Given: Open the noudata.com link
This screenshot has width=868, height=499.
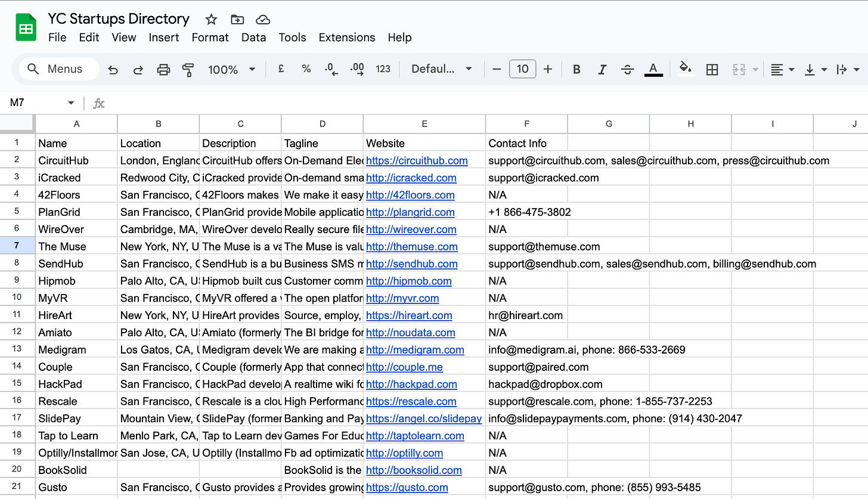Looking at the screenshot, I should point(411,333).
